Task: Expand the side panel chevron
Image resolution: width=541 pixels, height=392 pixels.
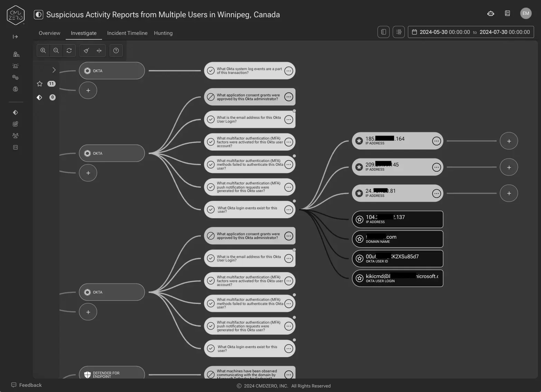Action: [x=54, y=70]
